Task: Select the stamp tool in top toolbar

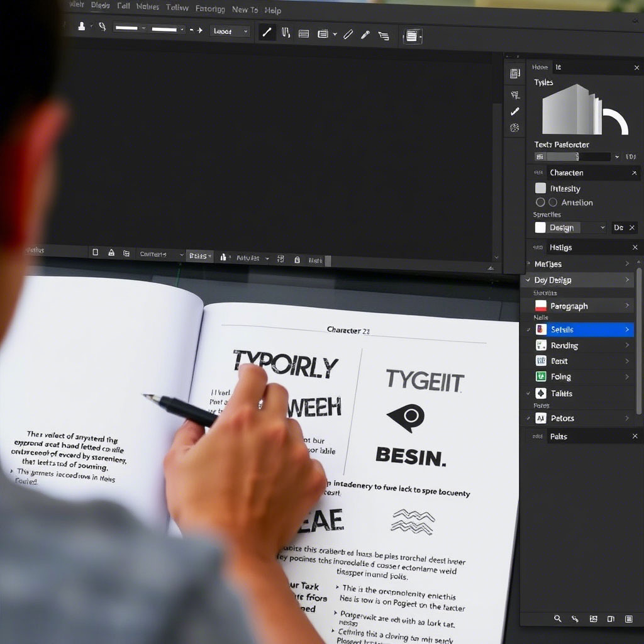Action: click(81, 26)
